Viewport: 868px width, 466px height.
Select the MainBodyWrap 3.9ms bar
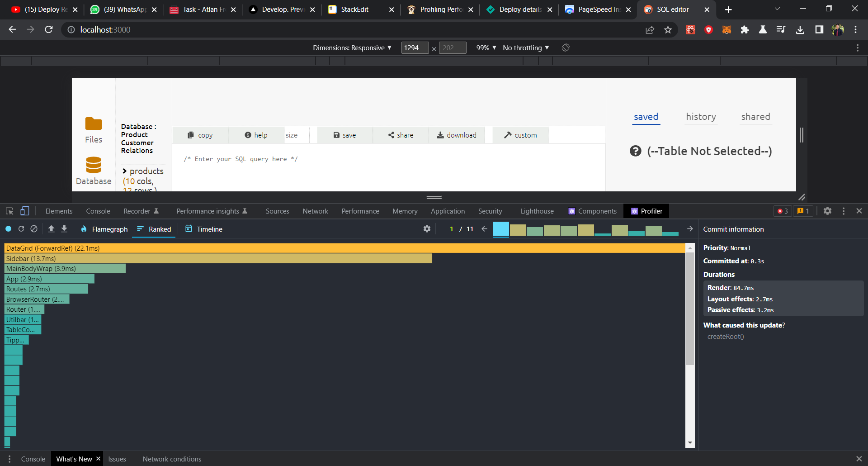click(65, 269)
